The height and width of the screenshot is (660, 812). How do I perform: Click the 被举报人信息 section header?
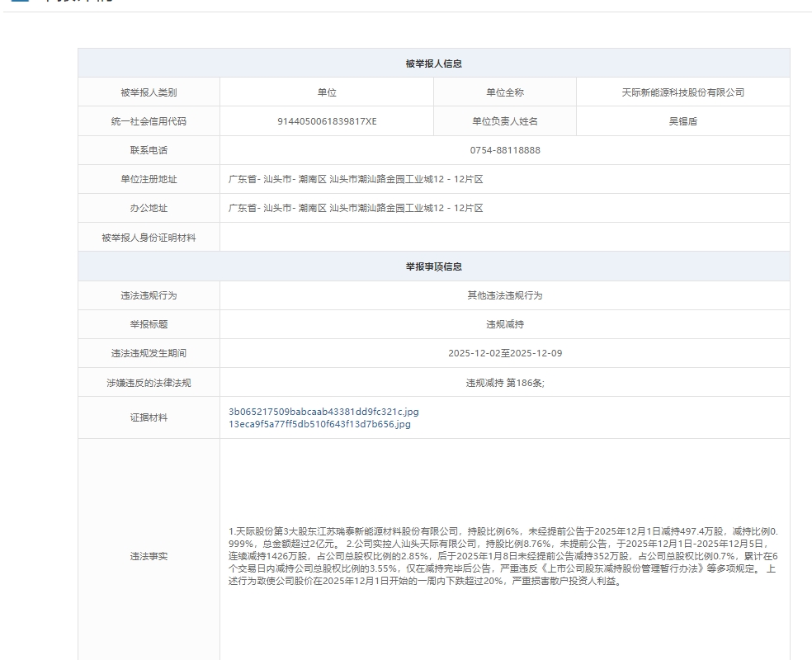point(434,64)
